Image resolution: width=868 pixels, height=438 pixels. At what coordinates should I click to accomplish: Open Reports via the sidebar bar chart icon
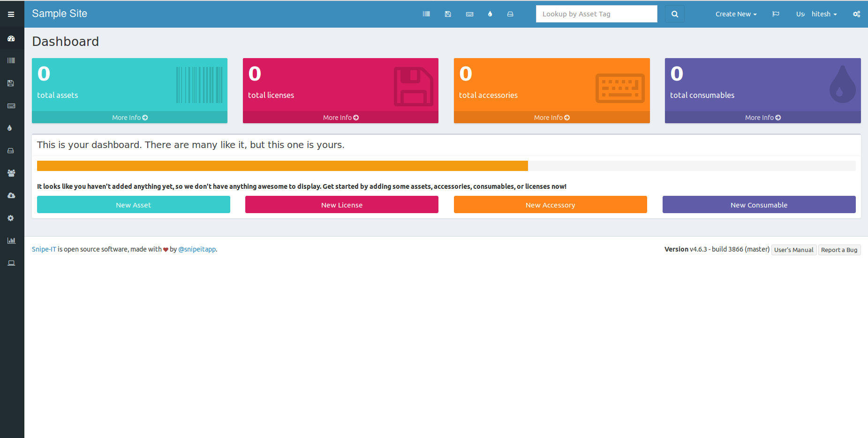coord(11,240)
